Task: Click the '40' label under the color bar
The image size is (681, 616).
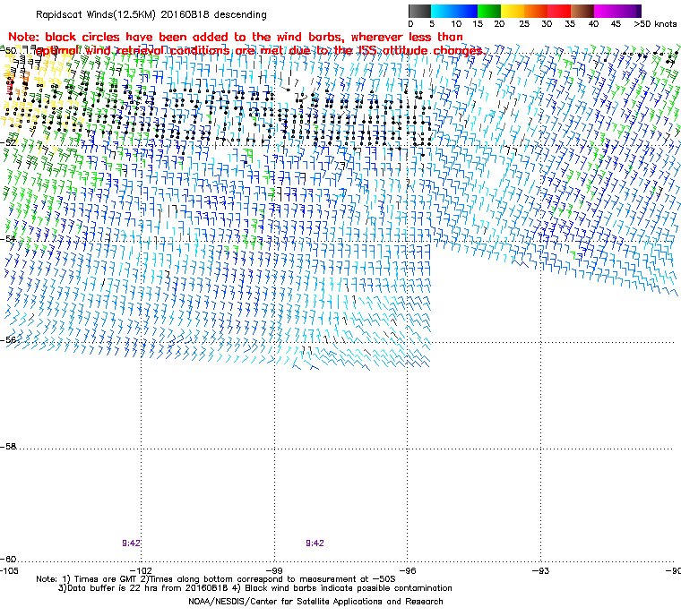Action: point(593,24)
